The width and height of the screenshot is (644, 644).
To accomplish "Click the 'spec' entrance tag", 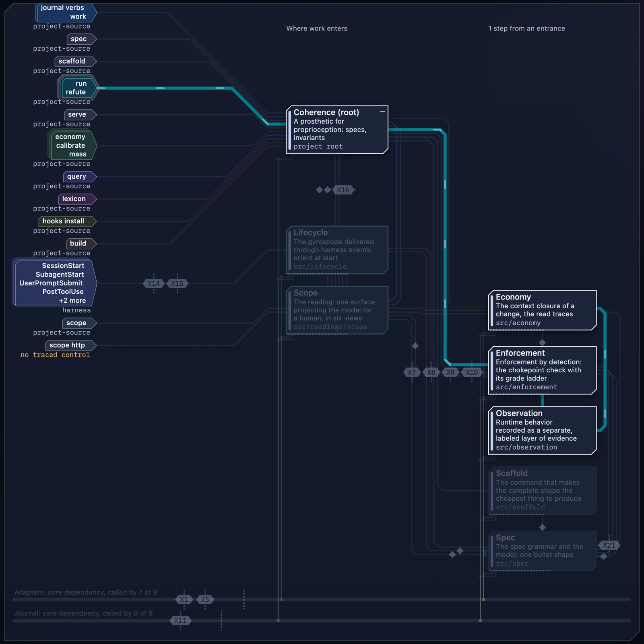I will 82,39.
